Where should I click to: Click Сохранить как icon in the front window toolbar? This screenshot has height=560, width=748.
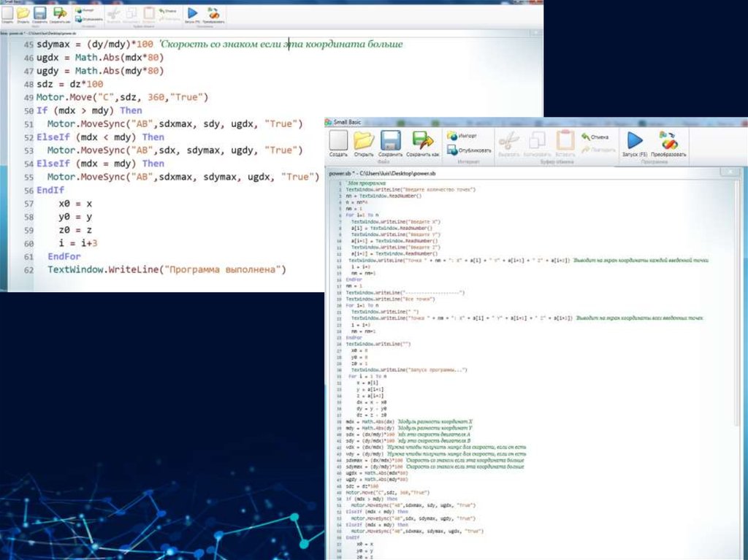(x=423, y=141)
